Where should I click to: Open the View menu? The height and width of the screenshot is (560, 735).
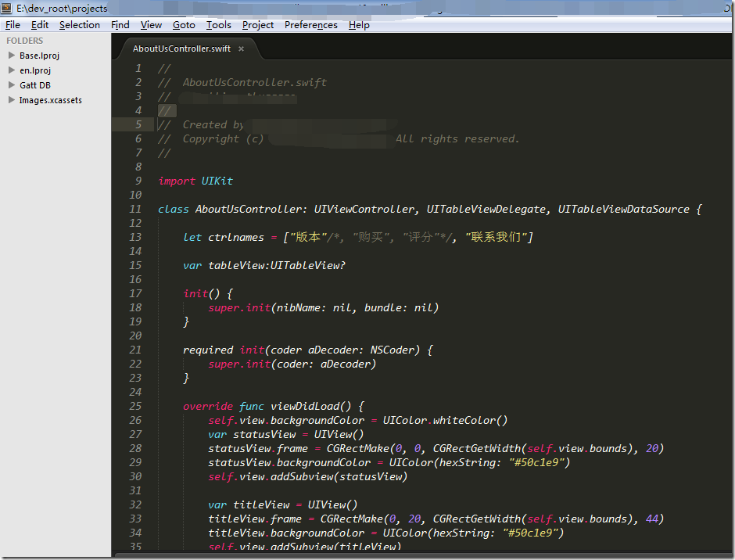tap(151, 25)
